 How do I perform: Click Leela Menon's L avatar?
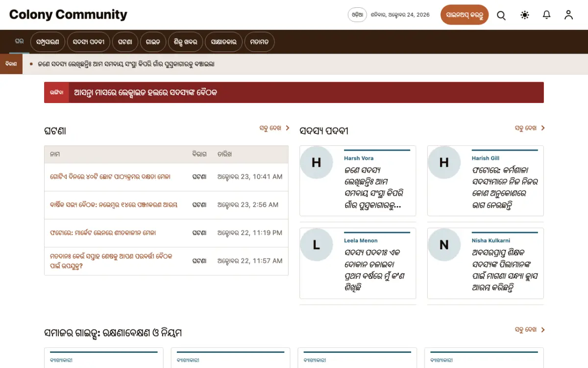point(317,244)
